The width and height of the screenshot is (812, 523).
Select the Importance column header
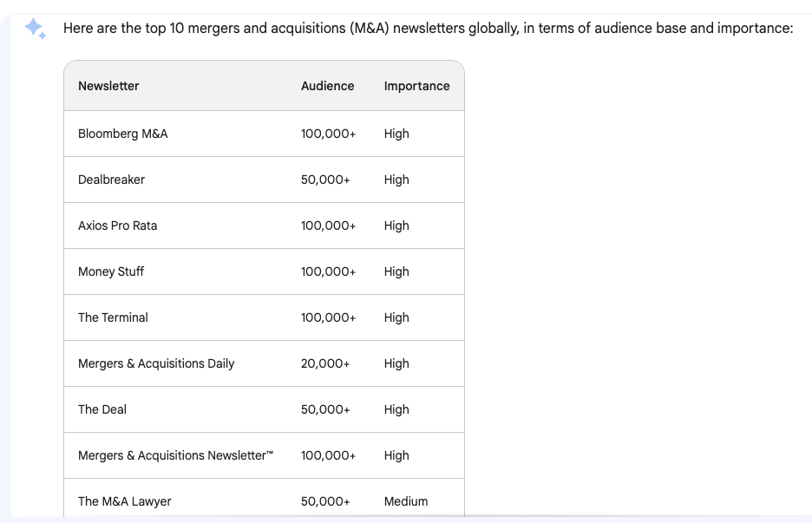pos(416,86)
